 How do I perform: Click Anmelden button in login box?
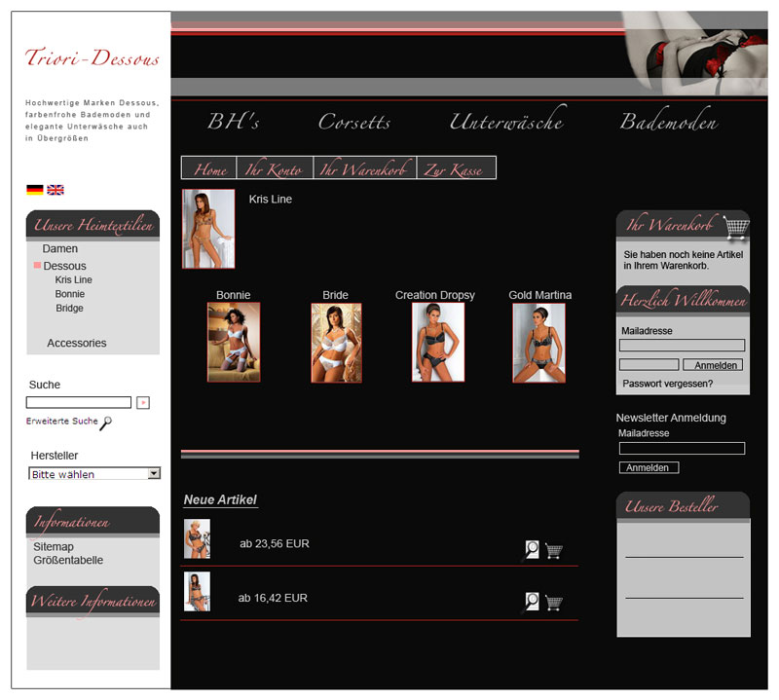tap(713, 365)
